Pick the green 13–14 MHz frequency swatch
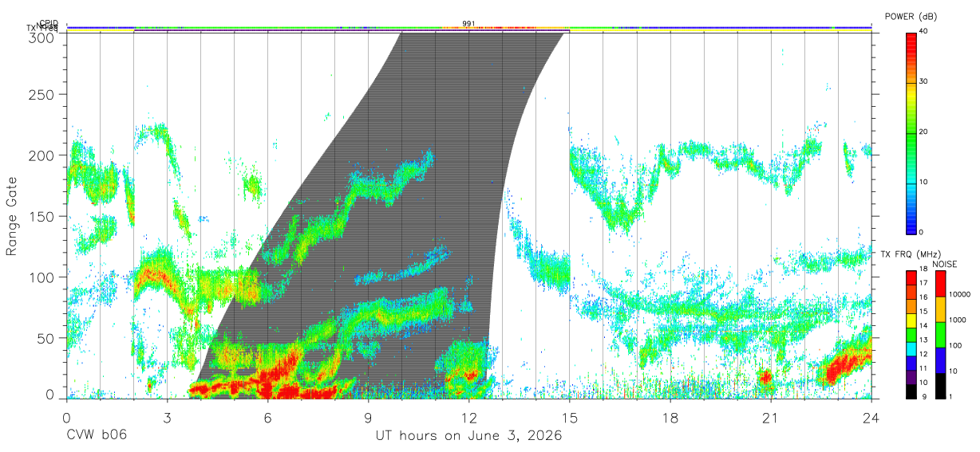Viewport: 980px width, 452px height. click(911, 334)
